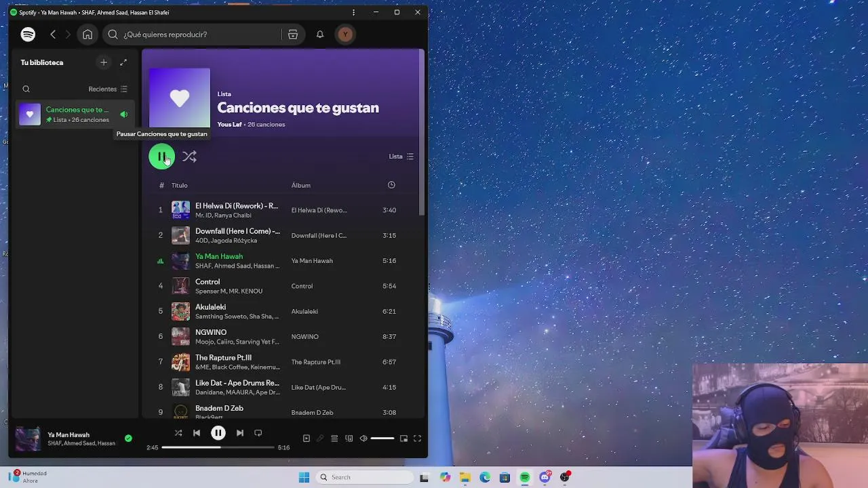Open the notifications bell
The height and width of the screenshot is (488, 868).
[x=320, y=35]
